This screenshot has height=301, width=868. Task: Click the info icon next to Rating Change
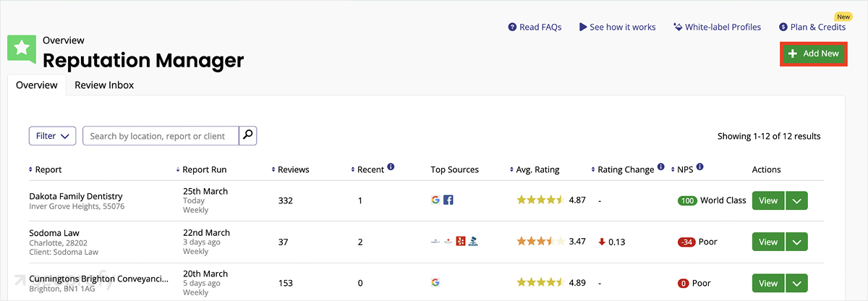coord(661,167)
